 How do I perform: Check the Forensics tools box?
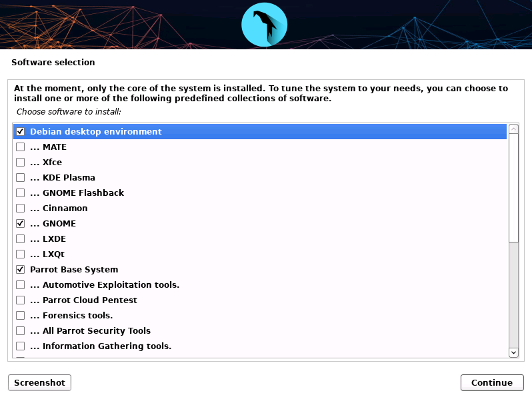(21, 315)
